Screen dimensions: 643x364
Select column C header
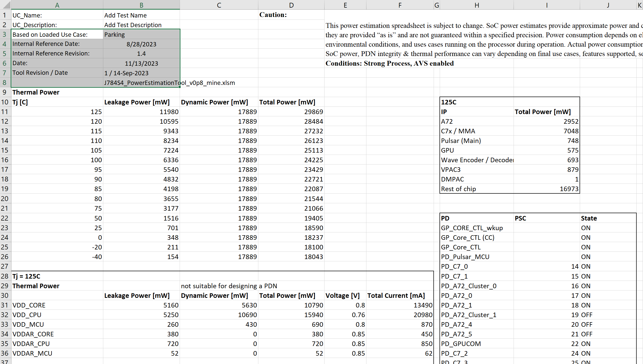(x=219, y=5)
